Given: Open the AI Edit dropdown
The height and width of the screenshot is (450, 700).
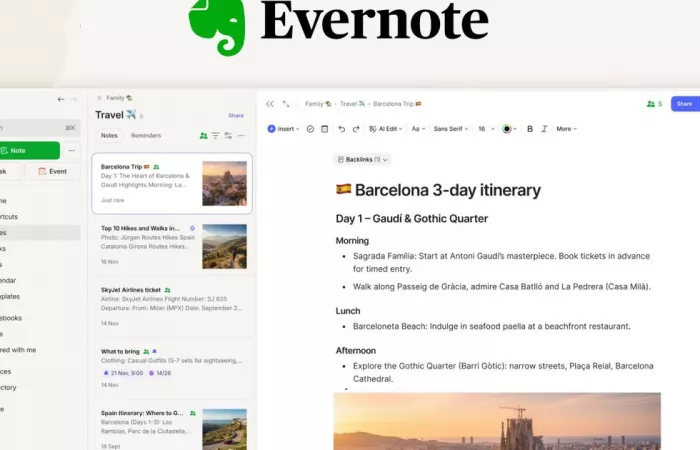Looking at the screenshot, I should click(386, 129).
